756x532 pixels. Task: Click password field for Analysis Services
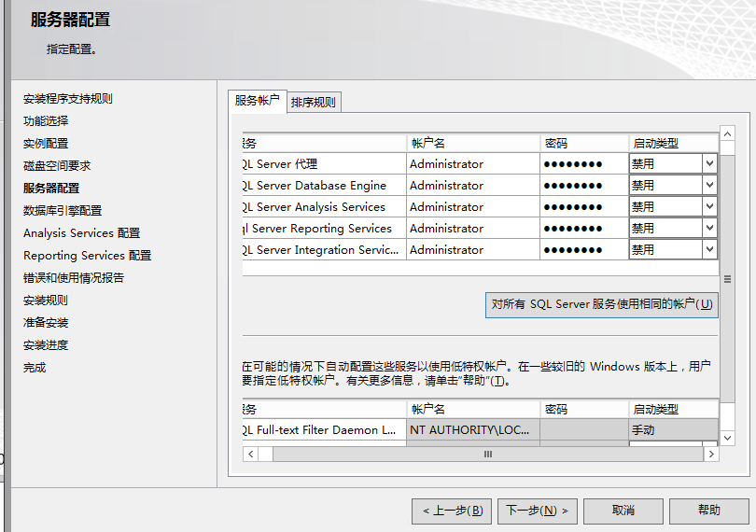click(584, 207)
